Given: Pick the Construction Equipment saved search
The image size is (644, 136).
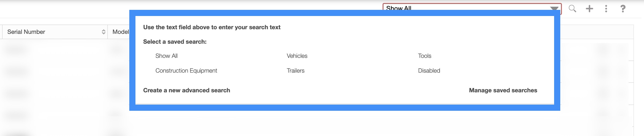Looking at the screenshot, I should [186, 71].
